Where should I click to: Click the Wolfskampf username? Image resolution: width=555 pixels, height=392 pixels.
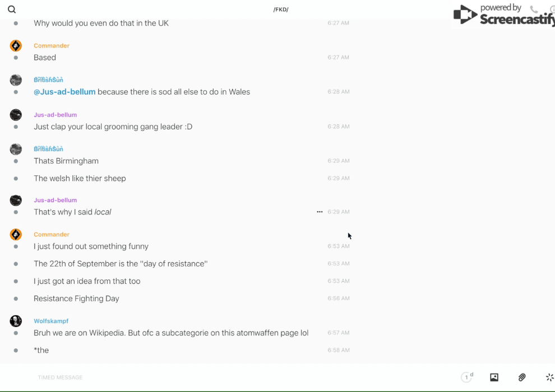click(51, 321)
